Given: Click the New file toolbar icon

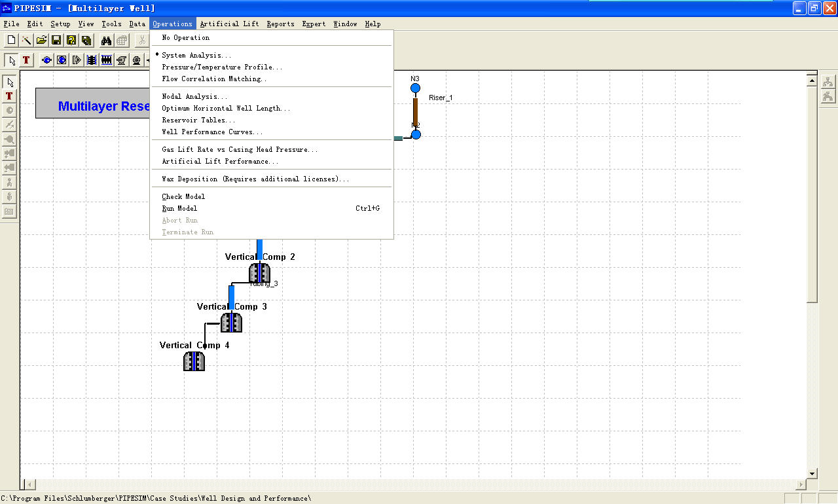Looking at the screenshot, I should (11, 41).
